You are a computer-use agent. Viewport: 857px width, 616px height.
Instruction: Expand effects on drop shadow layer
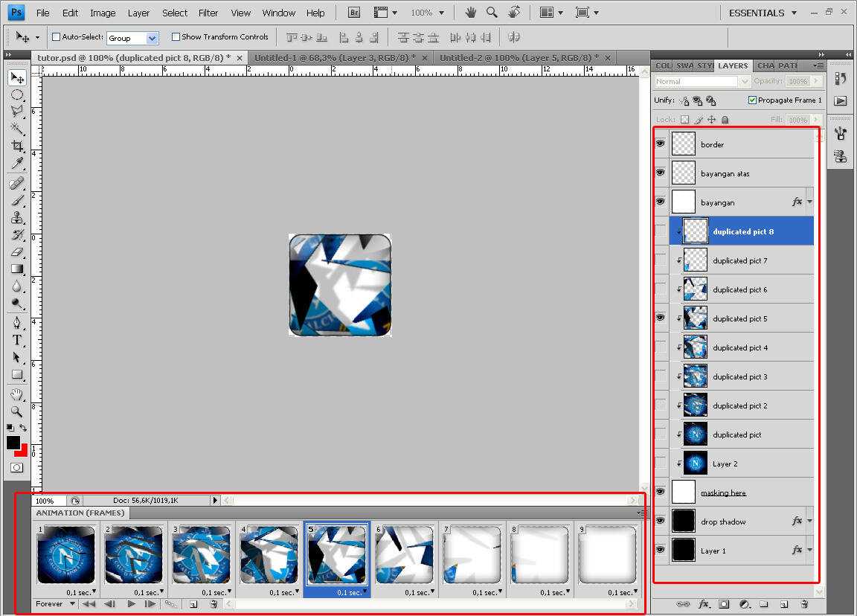[809, 521]
